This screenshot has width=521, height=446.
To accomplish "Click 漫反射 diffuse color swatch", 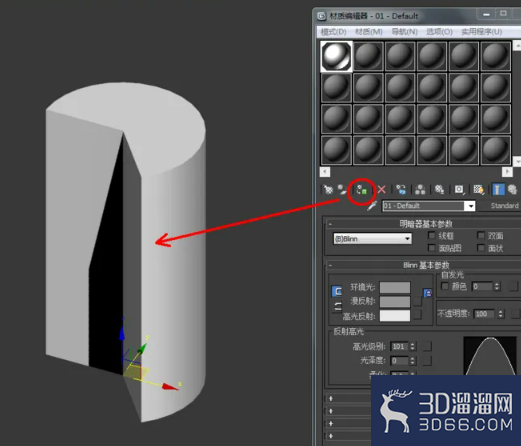I will pos(395,301).
